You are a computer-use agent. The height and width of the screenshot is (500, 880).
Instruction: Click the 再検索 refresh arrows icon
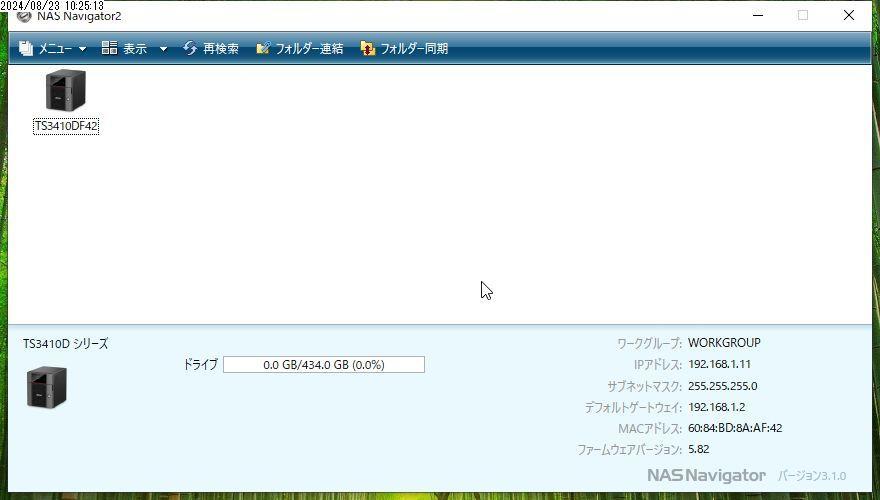click(x=190, y=48)
